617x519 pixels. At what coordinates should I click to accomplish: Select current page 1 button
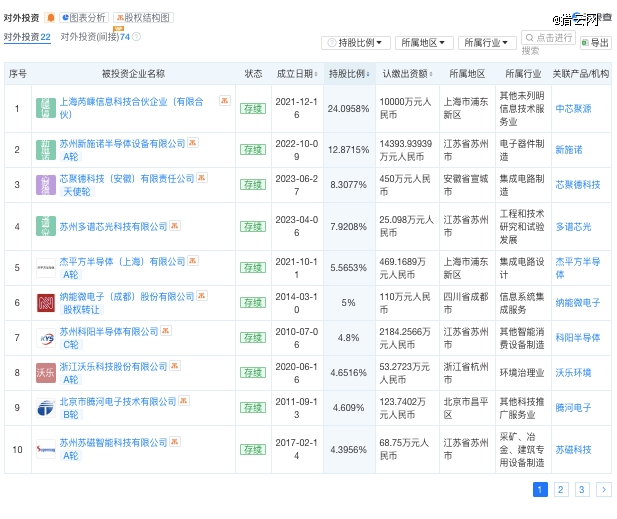point(540,489)
